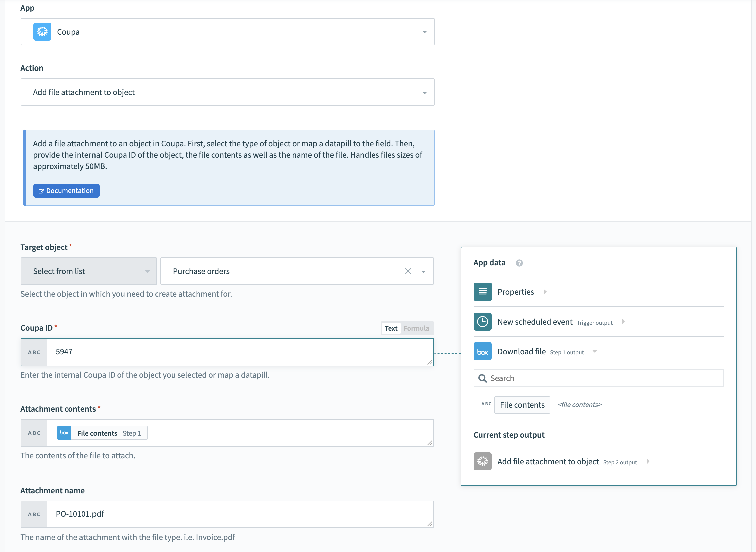This screenshot has height=552, width=756.
Task: Expand the New scheduled event trigger output
Action: point(624,322)
